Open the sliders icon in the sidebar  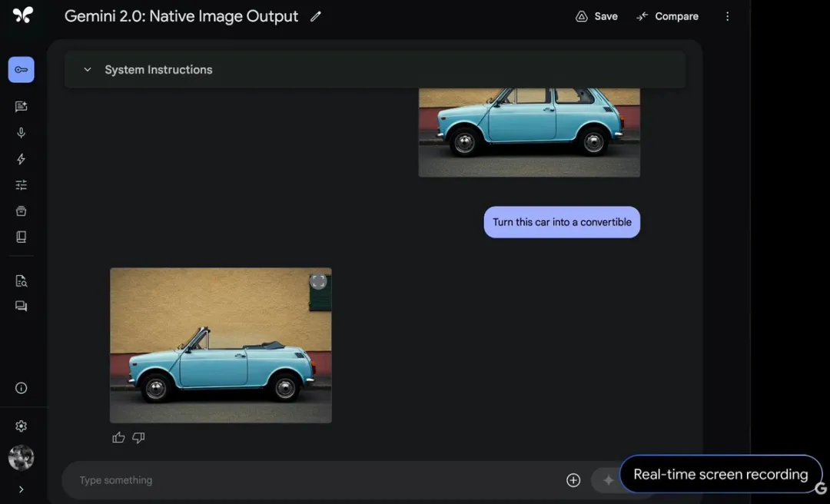pos(21,185)
